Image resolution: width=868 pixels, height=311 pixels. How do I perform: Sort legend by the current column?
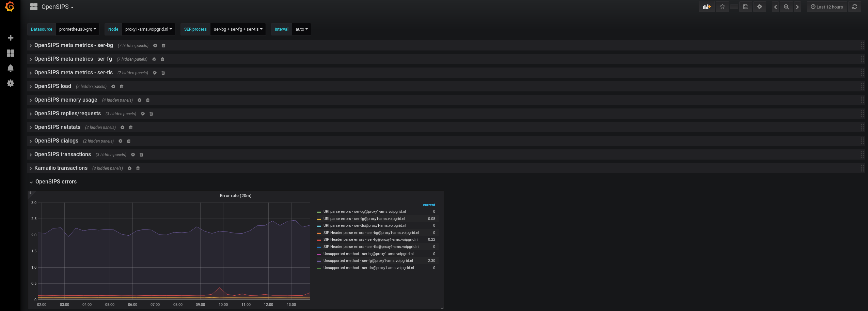[x=429, y=205]
